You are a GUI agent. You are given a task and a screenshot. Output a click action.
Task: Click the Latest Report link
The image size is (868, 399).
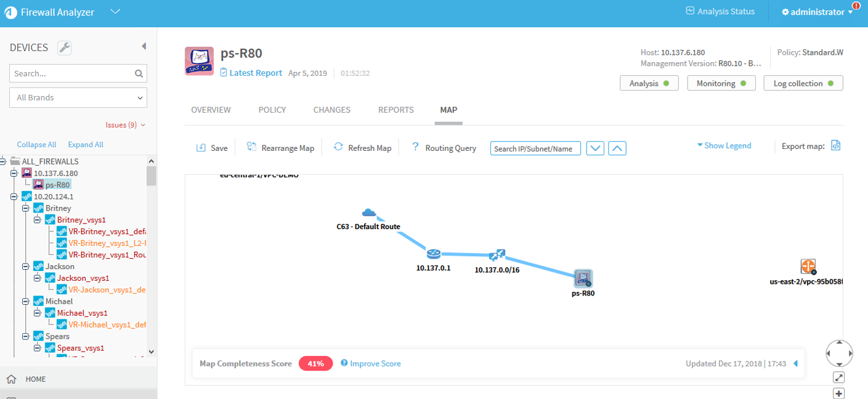(x=255, y=73)
